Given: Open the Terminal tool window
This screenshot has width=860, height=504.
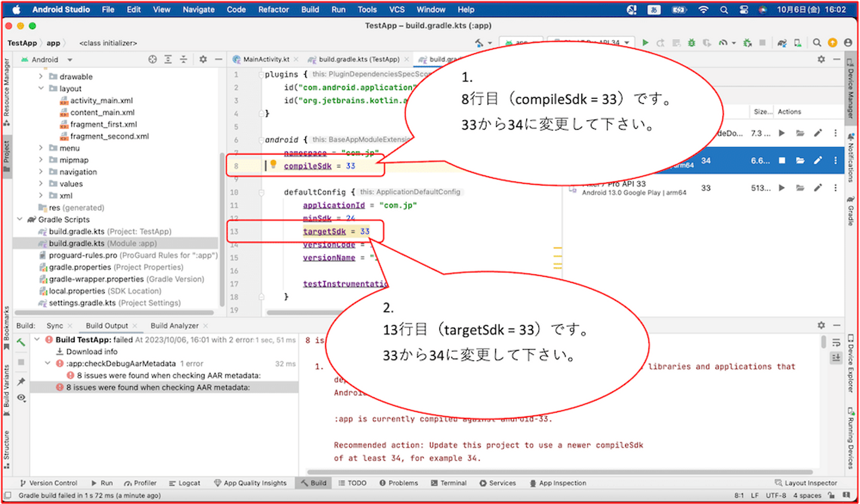Looking at the screenshot, I should point(449,483).
